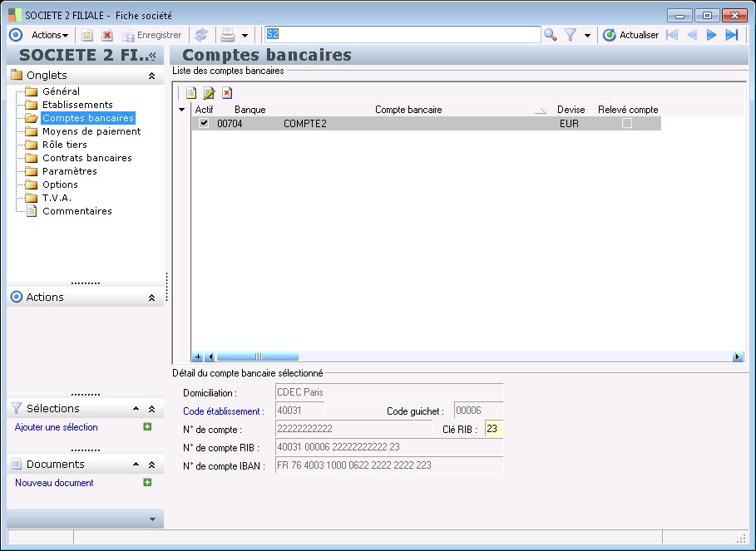The image size is (756, 551).
Task: Delete the selected bank account icon
Action: [227, 93]
